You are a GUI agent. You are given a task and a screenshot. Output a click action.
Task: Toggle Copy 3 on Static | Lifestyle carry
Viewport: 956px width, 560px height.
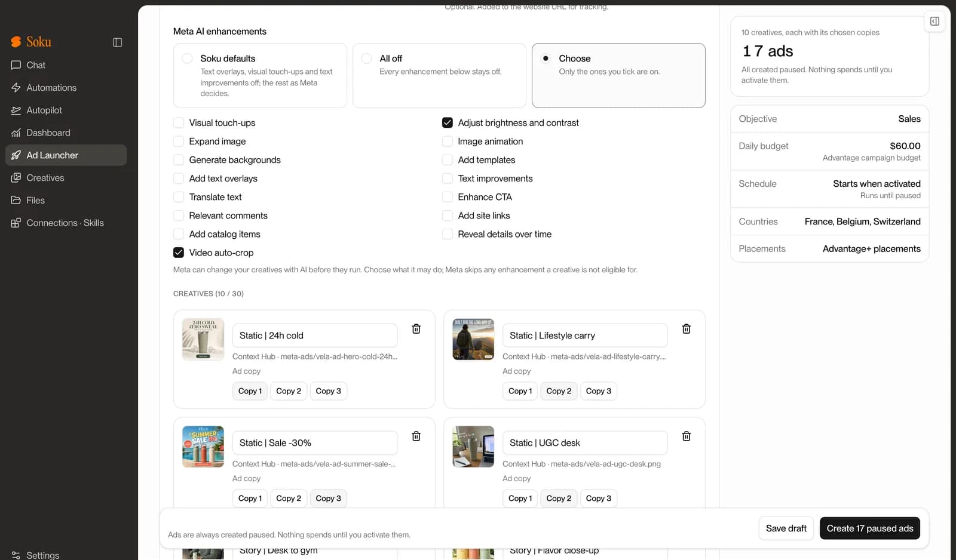pyautogui.click(x=599, y=391)
